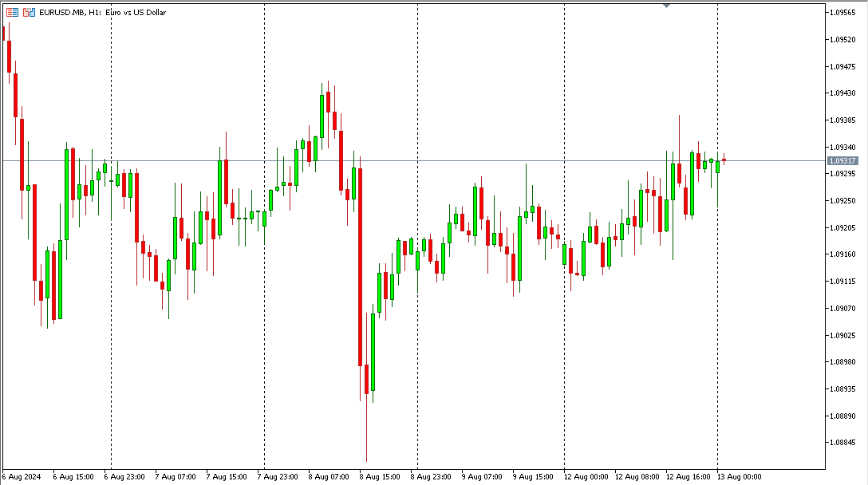Screen dimensions: 868x485
Task: Click the 7 Aug 15:00 time label
Action: [x=227, y=477]
